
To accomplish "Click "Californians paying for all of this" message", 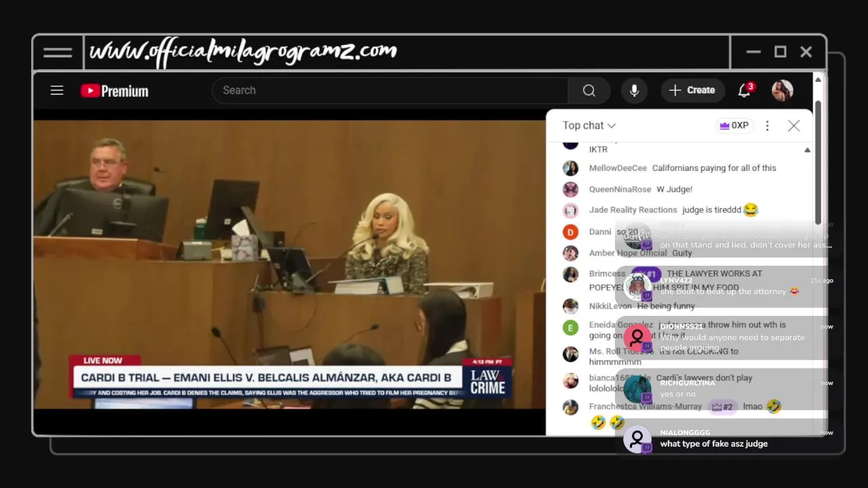I will (x=714, y=168).
